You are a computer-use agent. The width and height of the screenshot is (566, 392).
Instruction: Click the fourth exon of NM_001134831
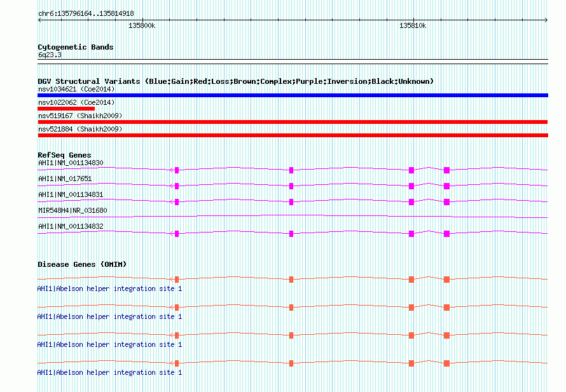click(446, 202)
